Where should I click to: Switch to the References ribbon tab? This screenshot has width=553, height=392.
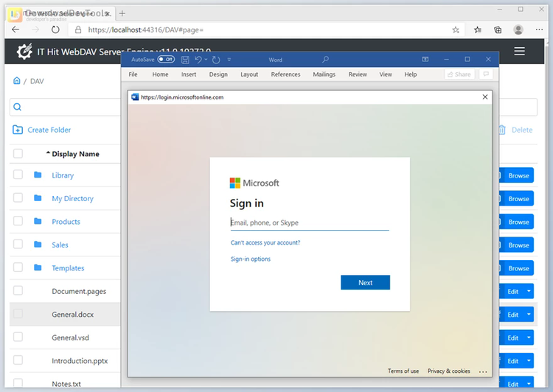[x=285, y=74]
